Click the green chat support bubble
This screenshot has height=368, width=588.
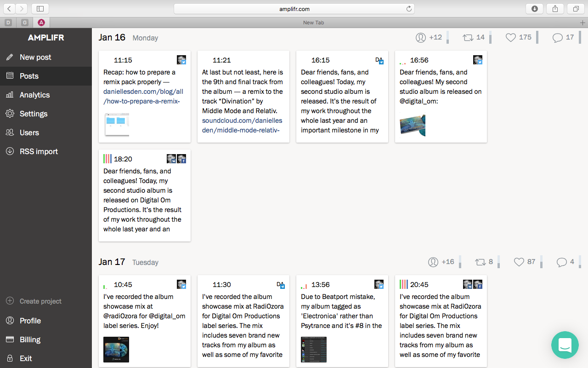click(x=565, y=345)
